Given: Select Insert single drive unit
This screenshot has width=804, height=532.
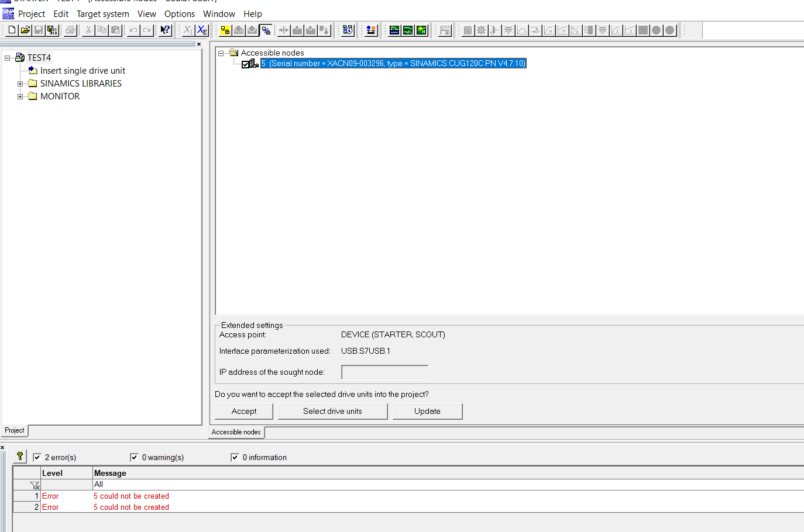Looking at the screenshot, I should coord(83,71).
